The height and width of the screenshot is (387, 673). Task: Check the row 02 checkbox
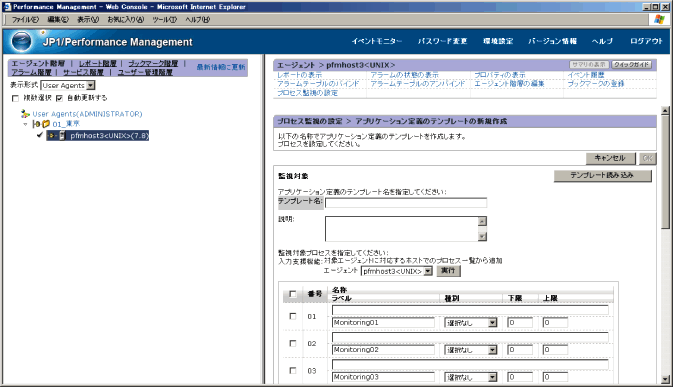[x=293, y=343]
